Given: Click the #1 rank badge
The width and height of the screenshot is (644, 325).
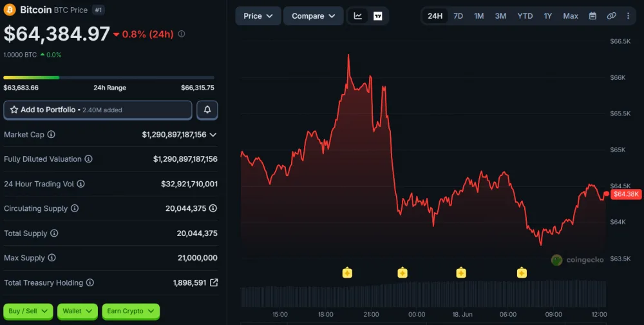Looking at the screenshot, I should click(98, 10).
